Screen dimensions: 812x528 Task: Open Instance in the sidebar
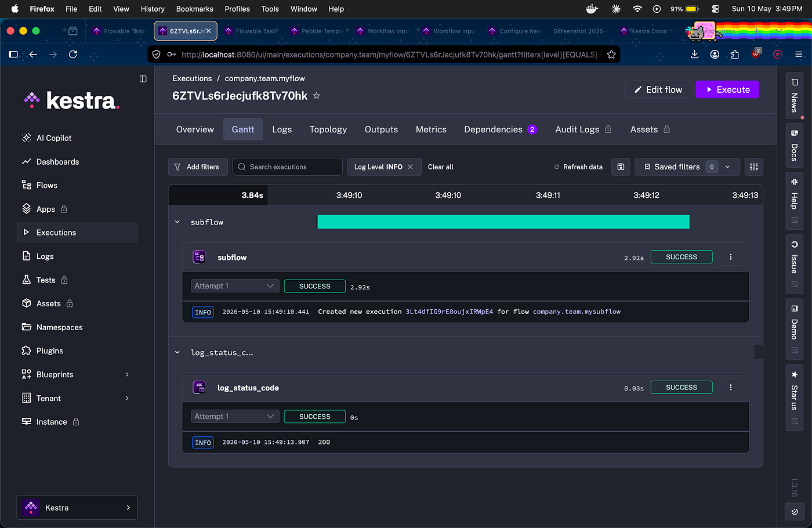pos(52,422)
